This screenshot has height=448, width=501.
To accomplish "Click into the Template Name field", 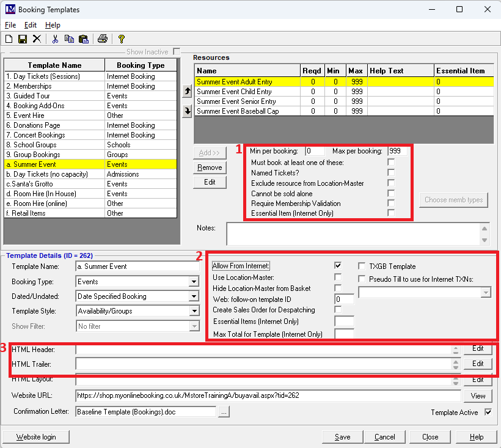I will tap(137, 266).
